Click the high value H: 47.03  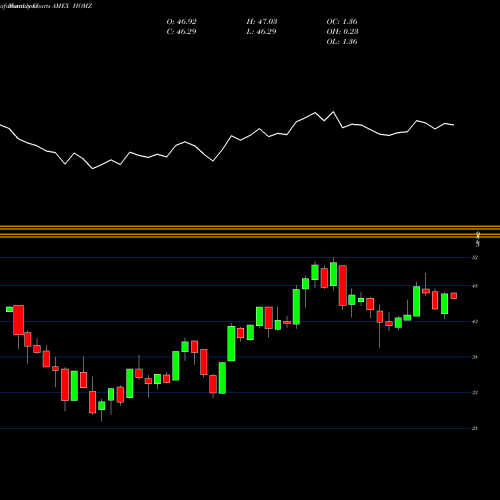pyautogui.click(x=262, y=22)
